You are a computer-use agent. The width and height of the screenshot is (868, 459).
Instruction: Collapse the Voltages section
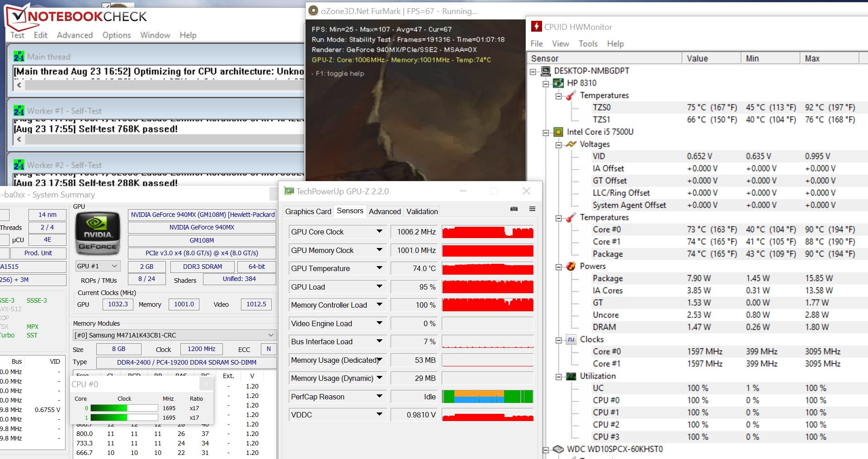click(558, 145)
